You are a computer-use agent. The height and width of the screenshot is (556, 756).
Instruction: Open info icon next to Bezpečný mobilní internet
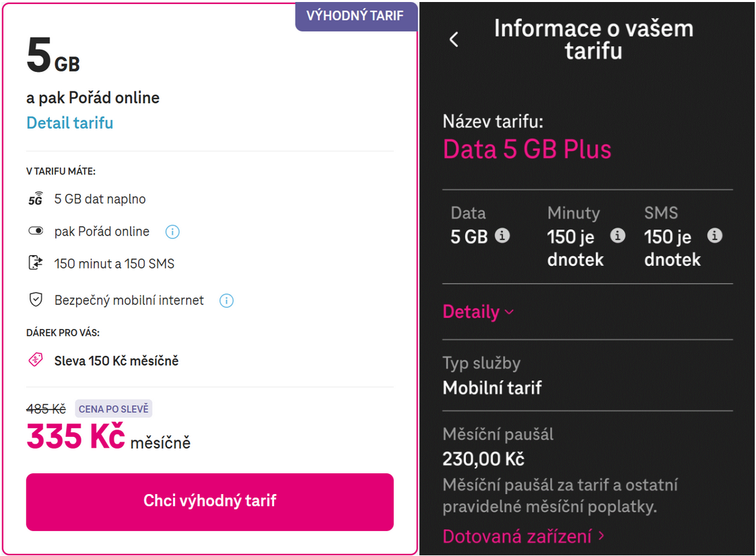226,301
